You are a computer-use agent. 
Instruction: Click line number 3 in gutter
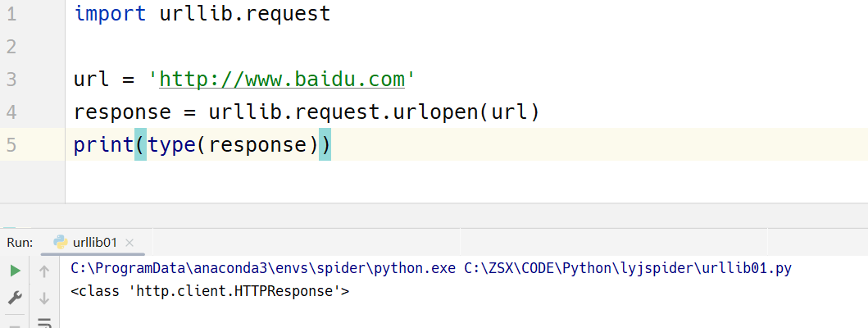pyautogui.click(x=11, y=80)
